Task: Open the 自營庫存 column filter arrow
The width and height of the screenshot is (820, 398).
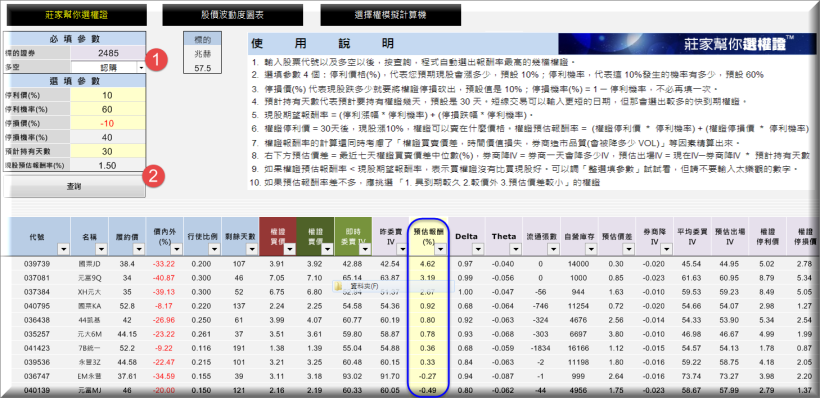Action: coord(591,250)
